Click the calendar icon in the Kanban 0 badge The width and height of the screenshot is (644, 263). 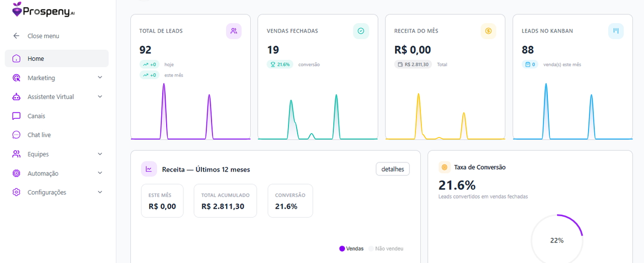[x=528, y=64]
